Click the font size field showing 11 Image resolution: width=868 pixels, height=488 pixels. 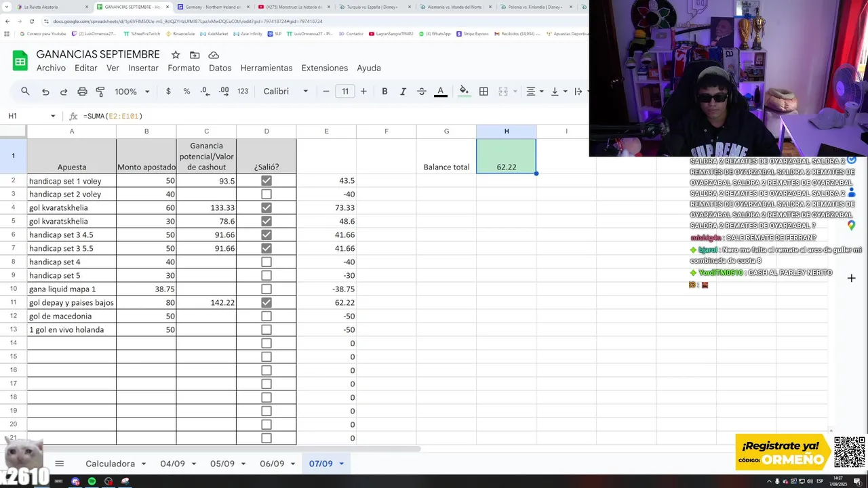point(345,91)
